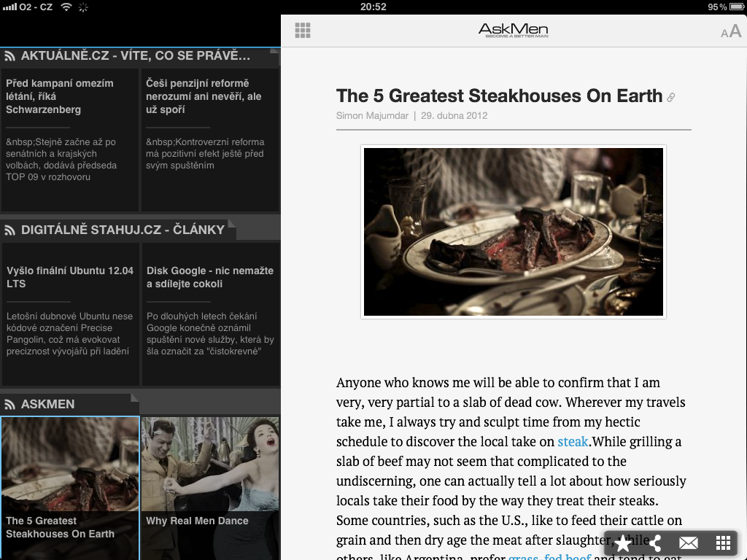This screenshot has height=560, width=747.
Task: Tap the 95 % battery percentage text
Action: [717, 7]
